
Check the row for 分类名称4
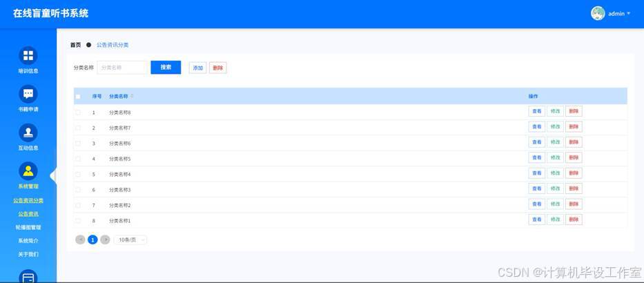78,174
